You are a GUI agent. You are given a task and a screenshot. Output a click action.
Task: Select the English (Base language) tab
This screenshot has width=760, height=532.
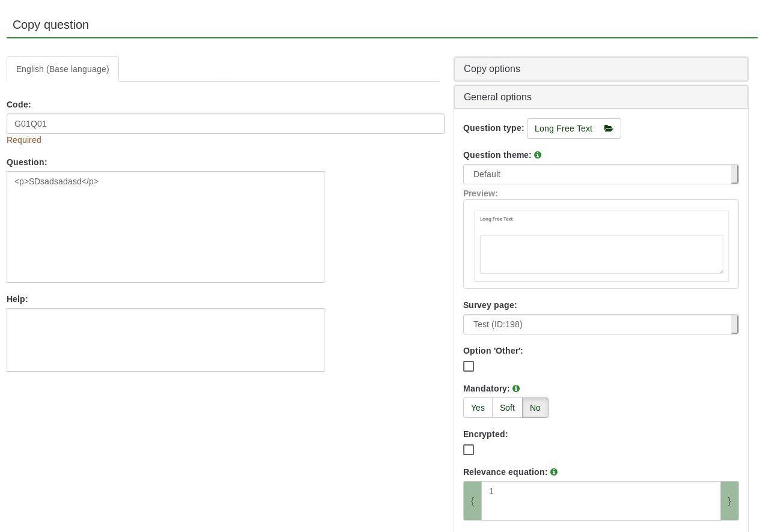point(62,69)
